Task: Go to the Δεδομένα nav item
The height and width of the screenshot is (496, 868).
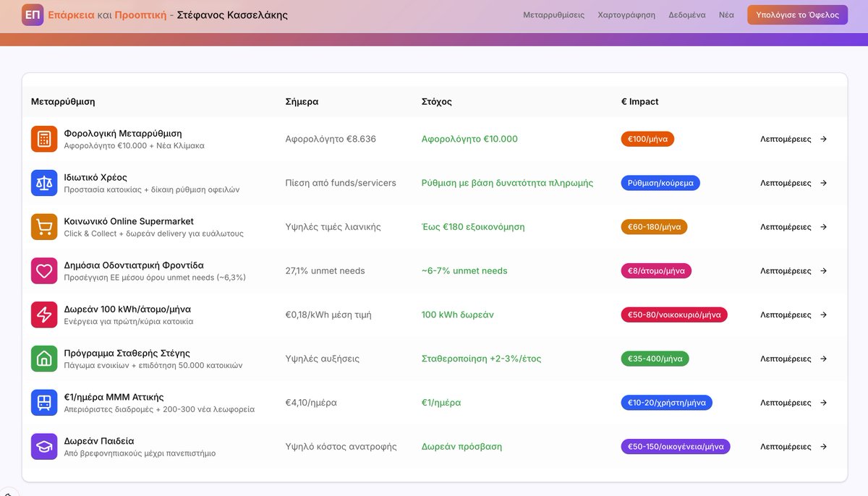Action: [687, 14]
